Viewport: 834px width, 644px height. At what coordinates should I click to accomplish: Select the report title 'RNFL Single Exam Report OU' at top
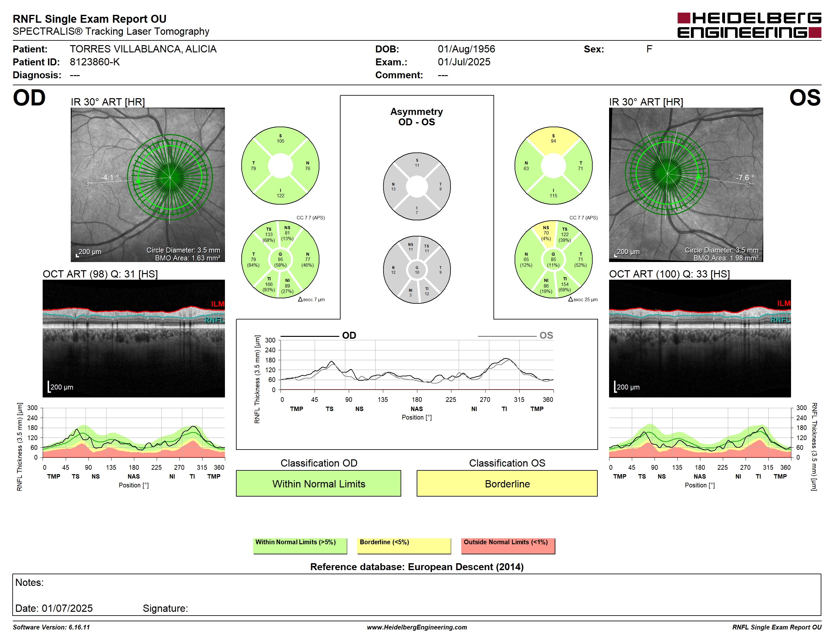(x=90, y=19)
